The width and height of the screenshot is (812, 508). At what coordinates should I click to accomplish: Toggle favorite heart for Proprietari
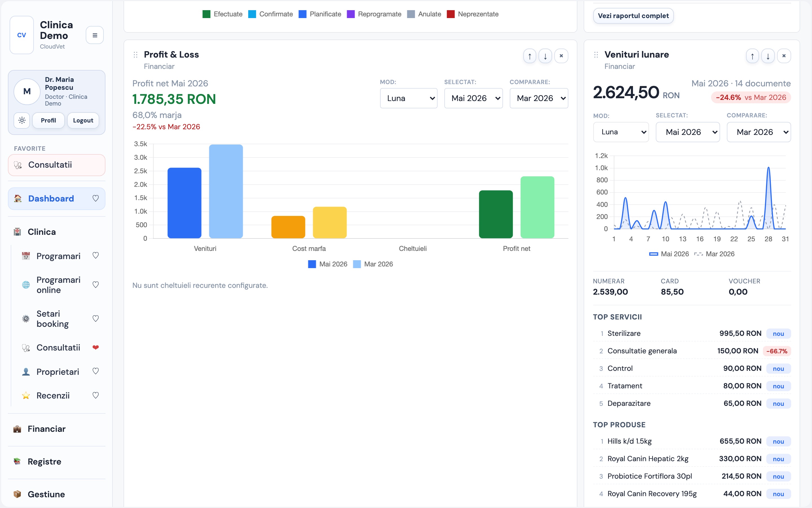point(96,371)
